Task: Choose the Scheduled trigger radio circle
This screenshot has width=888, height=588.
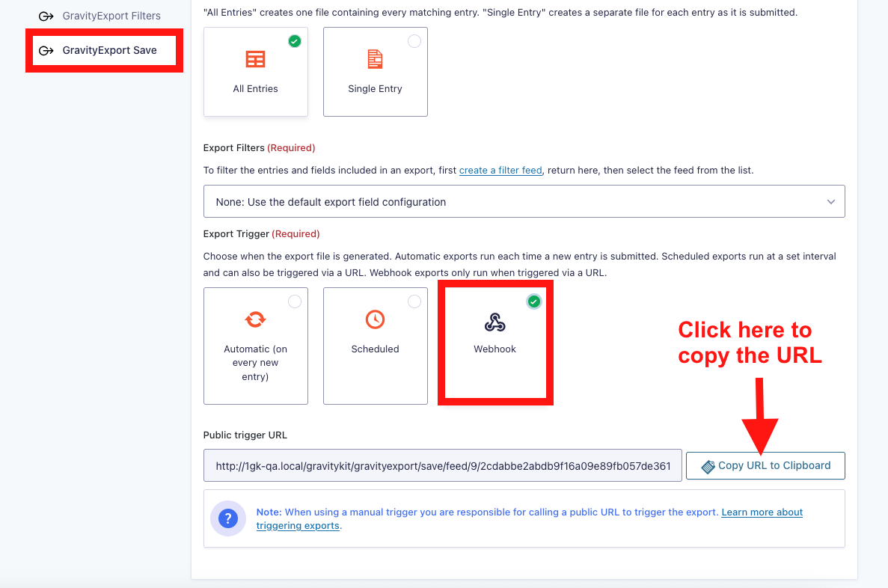Action: (x=414, y=301)
